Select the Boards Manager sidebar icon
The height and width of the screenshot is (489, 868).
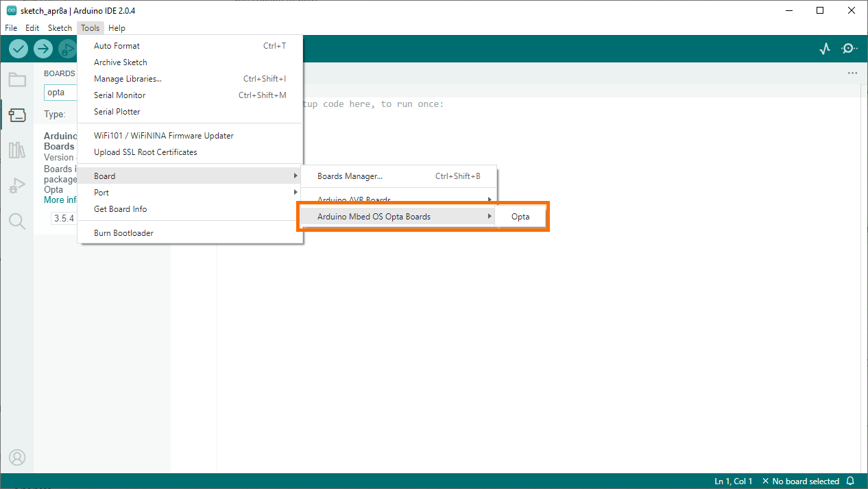point(17,115)
